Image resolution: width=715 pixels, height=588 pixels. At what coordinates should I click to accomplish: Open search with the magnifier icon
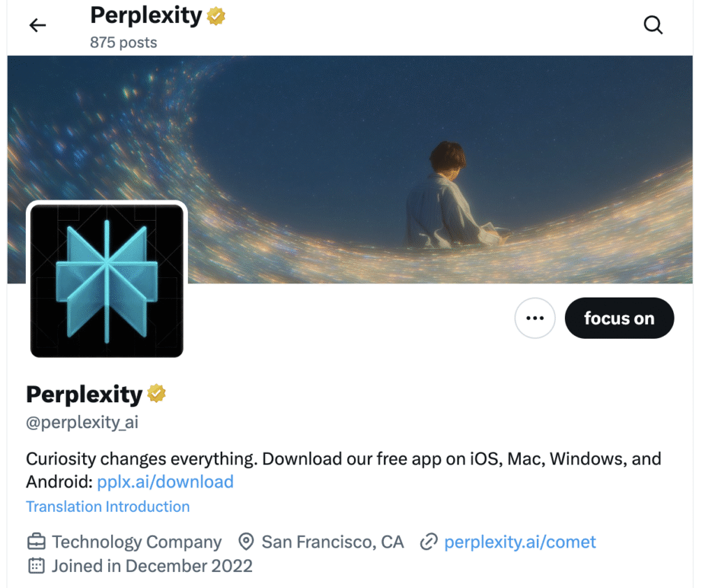coord(653,26)
